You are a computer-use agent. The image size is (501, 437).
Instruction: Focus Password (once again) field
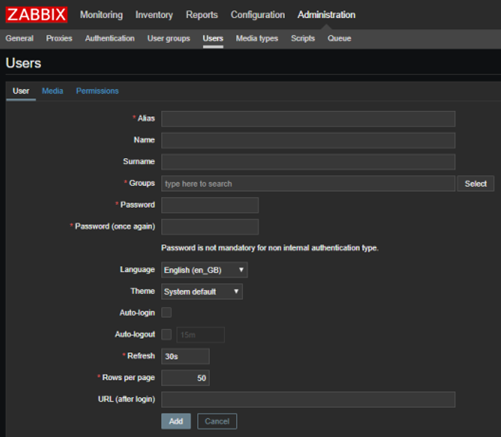pyautogui.click(x=210, y=227)
